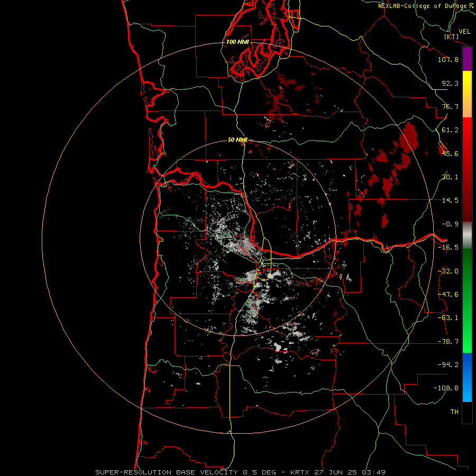The width and height of the screenshot is (476, 476).
Task: Click the -94.2 legend value
Action: 448,365
